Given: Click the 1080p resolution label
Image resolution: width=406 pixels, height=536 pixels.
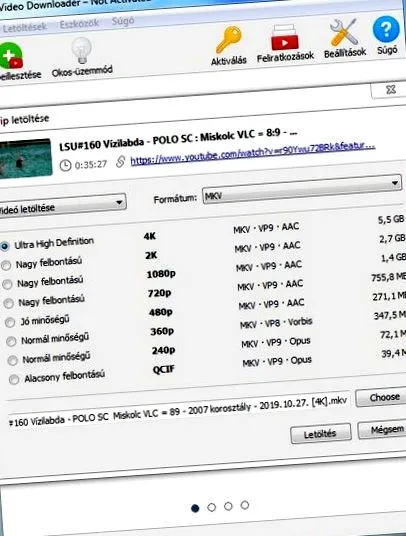Looking at the screenshot, I should pos(161,274).
